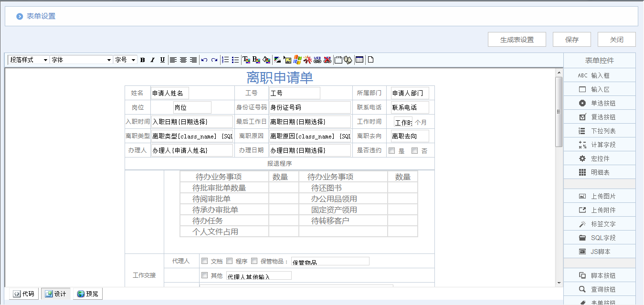Open the 段落样式 dropdown
The height and width of the screenshot is (305, 644).
tap(27, 60)
